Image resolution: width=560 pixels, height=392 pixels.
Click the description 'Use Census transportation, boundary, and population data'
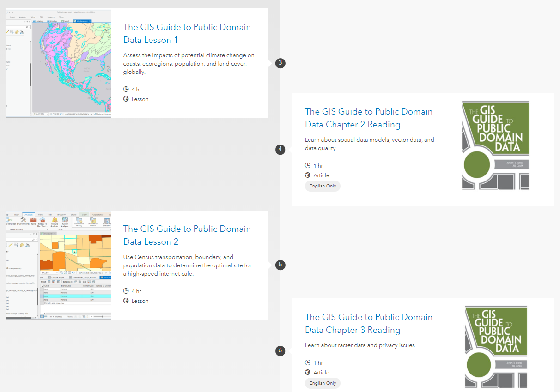[x=188, y=265]
